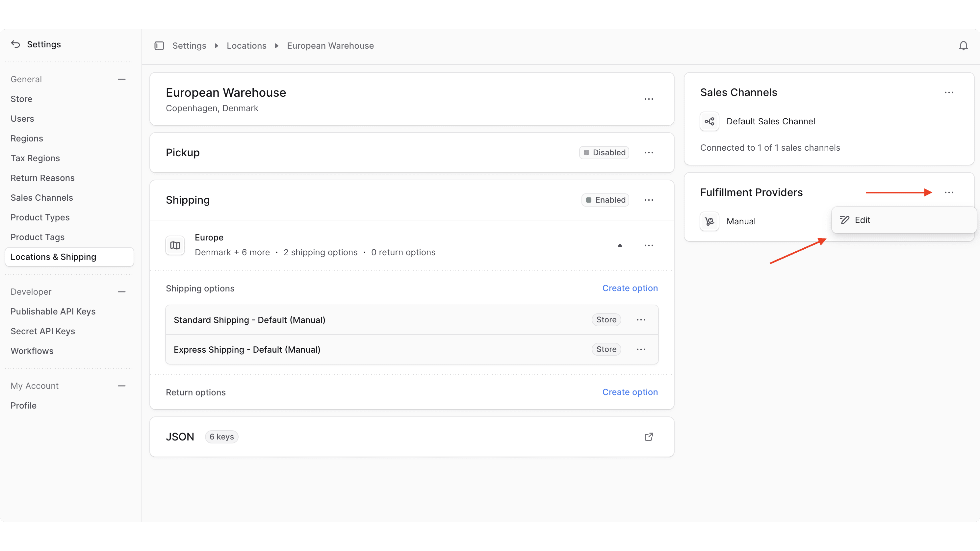The image size is (980, 551).
Task: Collapse the Developer section in sidebar
Action: [x=121, y=292]
